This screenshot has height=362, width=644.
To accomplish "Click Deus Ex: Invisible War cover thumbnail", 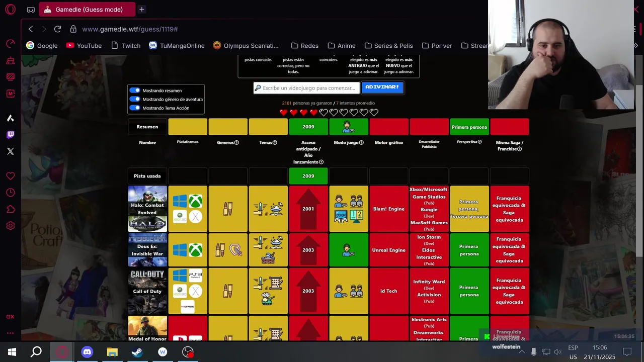I will click(x=147, y=250).
